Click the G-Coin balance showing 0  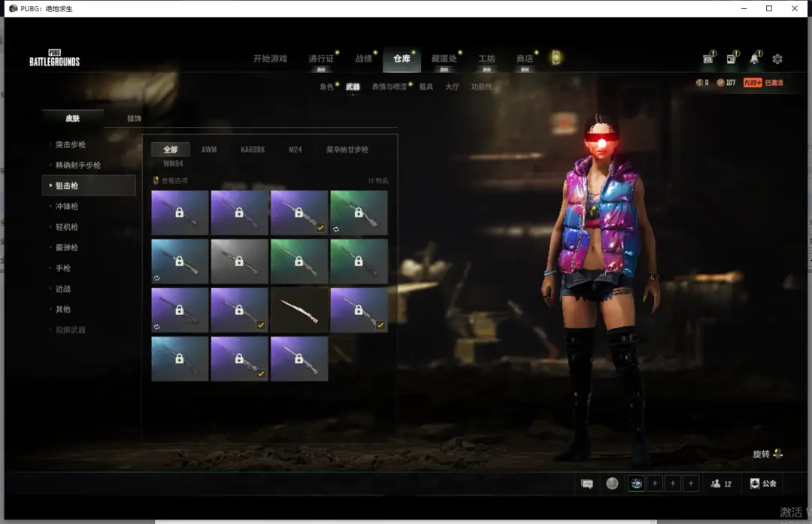click(702, 83)
